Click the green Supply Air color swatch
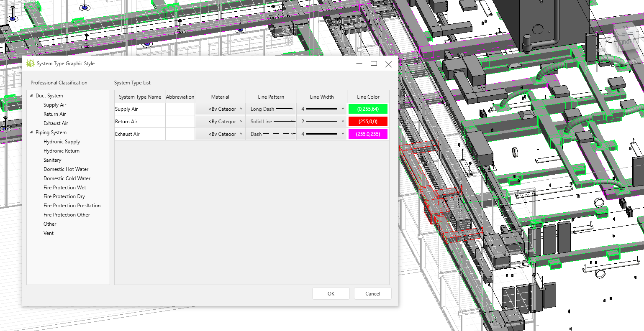 click(x=368, y=109)
